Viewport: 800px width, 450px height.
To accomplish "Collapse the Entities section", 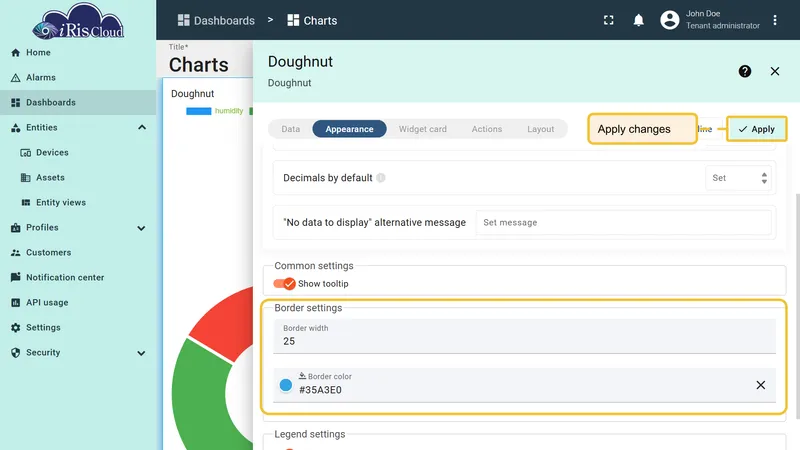I will pyautogui.click(x=142, y=128).
